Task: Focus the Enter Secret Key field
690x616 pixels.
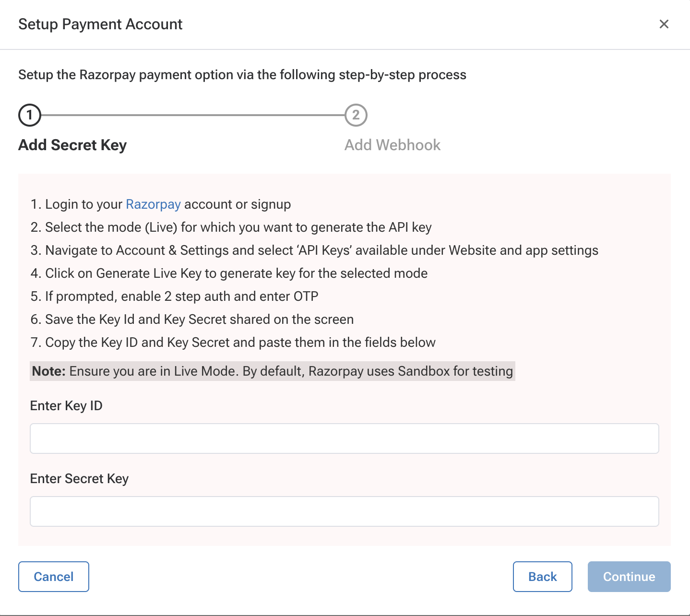Action: 345,511
